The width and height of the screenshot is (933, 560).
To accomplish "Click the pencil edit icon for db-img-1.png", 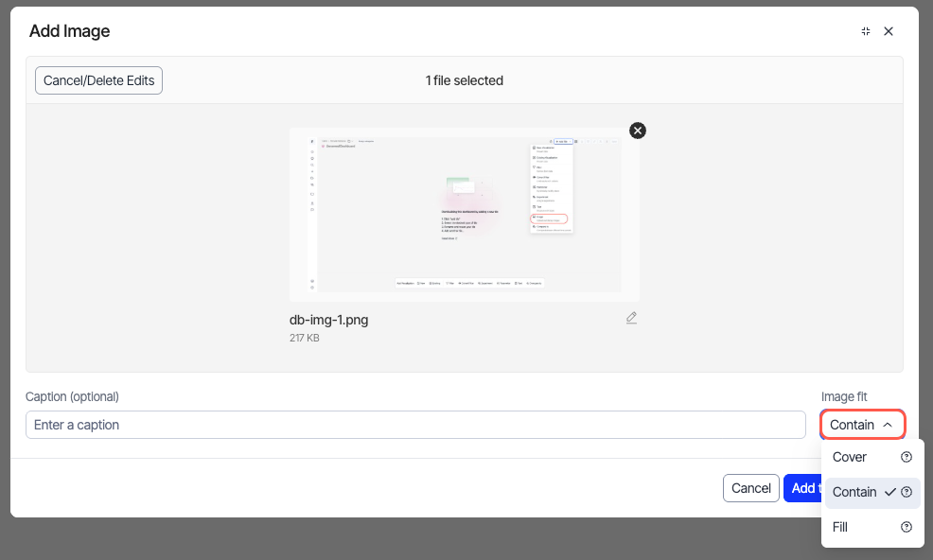I will [631, 318].
